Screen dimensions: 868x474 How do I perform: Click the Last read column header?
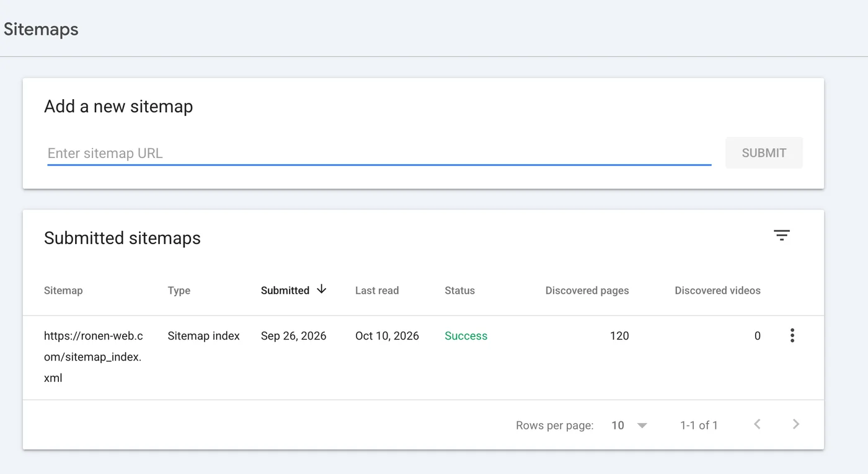coord(377,291)
